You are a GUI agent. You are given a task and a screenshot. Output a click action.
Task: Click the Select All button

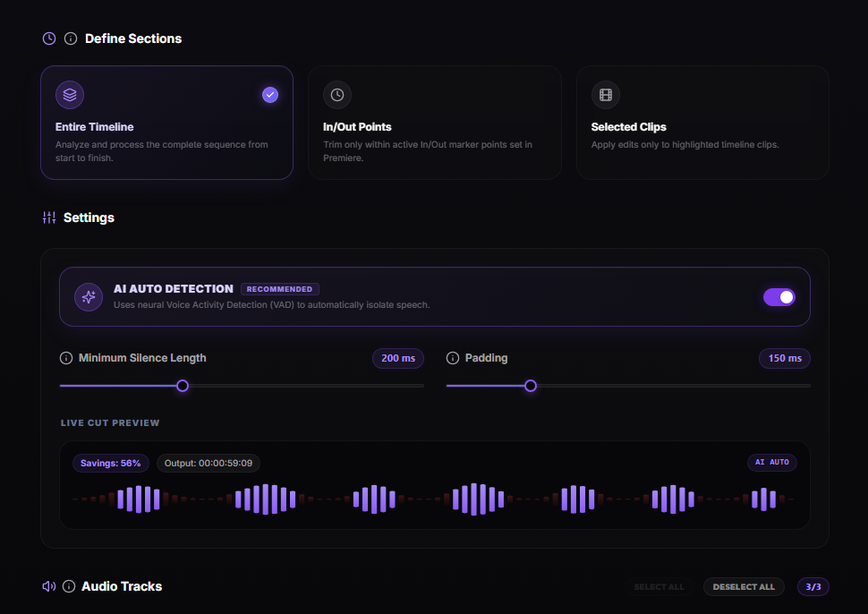tap(659, 587)
